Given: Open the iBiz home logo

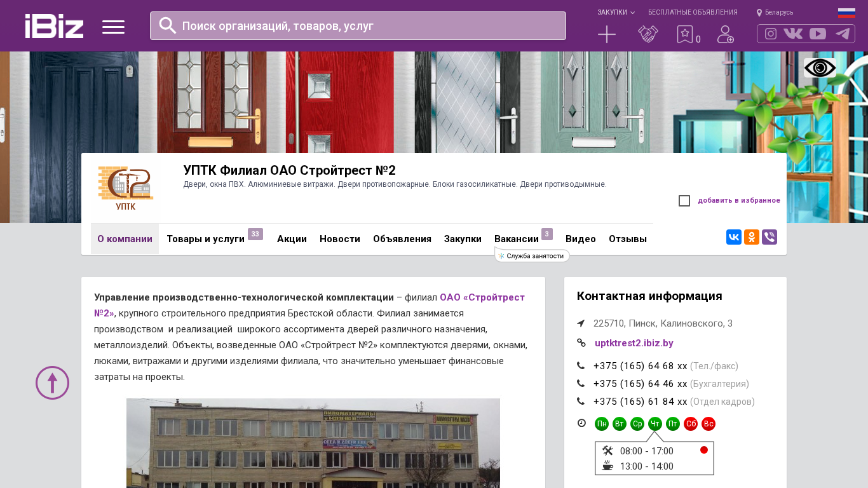Looking at the screenshot, I should 54,26.
